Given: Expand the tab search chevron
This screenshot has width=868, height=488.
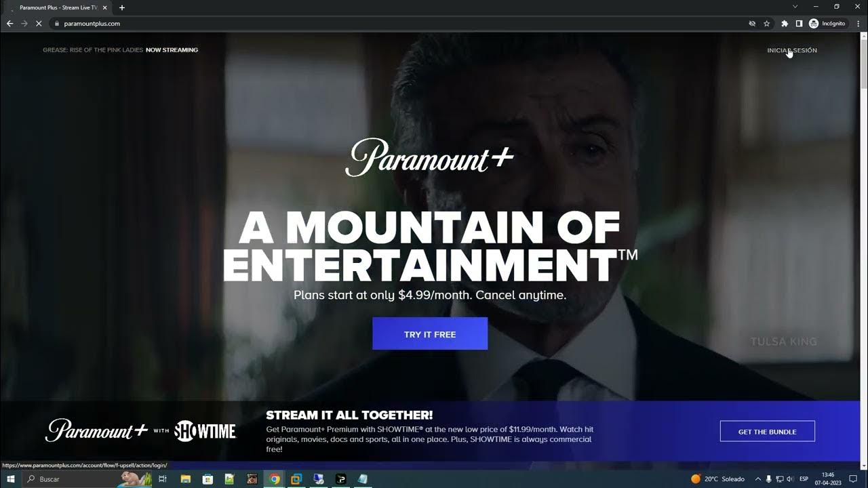Looking at the screenshot, I should coord(795,7).
